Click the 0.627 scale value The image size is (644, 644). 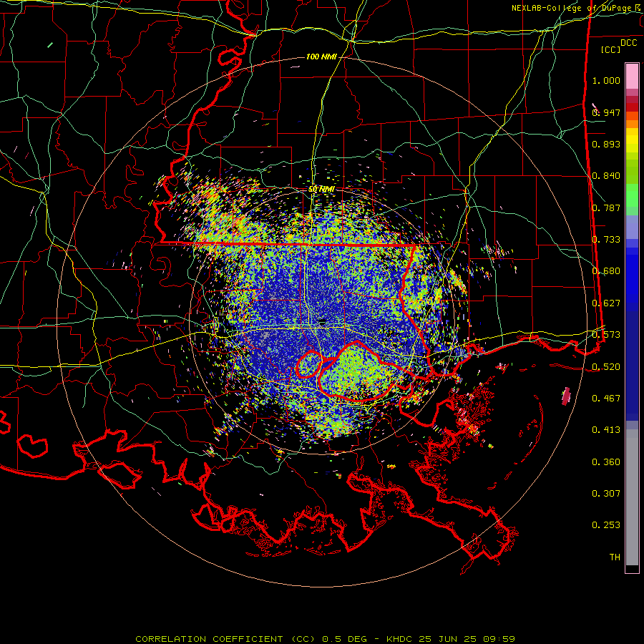pos(606,303)
